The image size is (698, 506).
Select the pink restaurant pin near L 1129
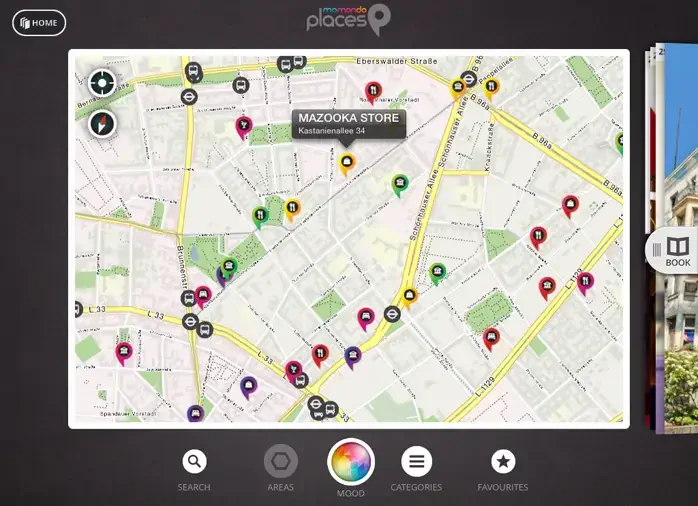coord(585,283)
